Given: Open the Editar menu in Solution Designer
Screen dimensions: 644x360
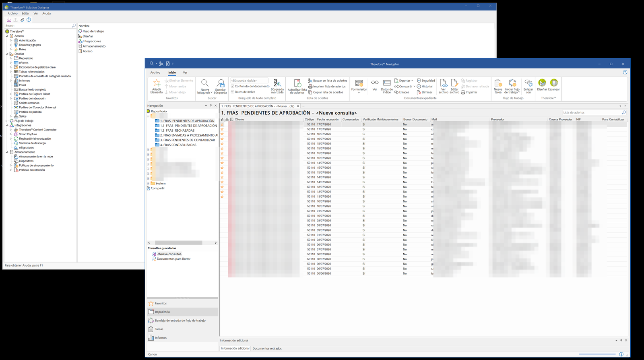Looking at the screenshot, I should click(25, 13).
